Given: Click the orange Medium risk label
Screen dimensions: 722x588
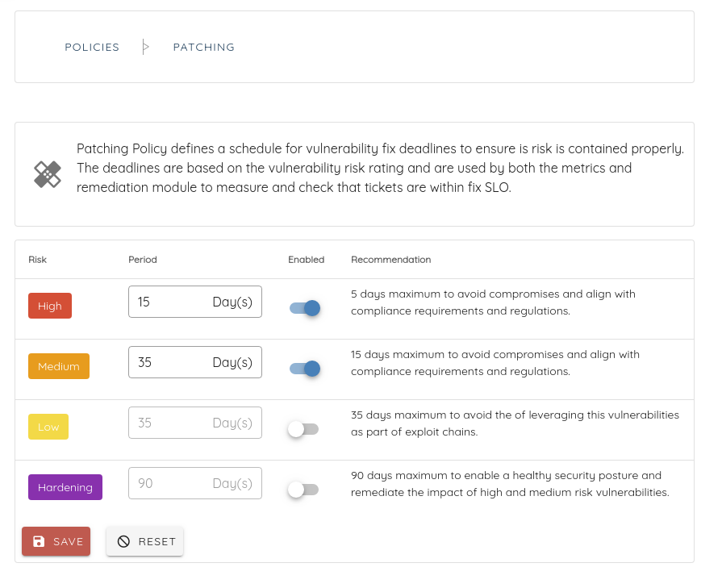Looking at the screenshot, I should tap(59, 366).
